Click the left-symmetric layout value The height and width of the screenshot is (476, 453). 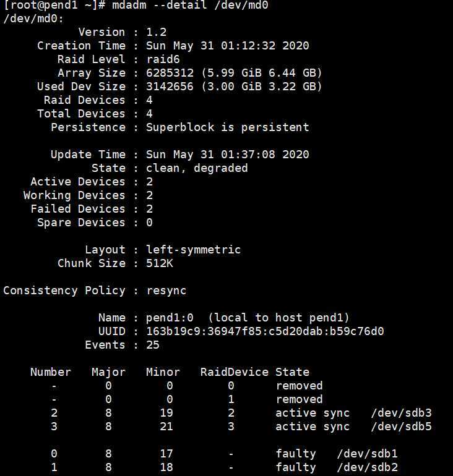tap(193, 250)
